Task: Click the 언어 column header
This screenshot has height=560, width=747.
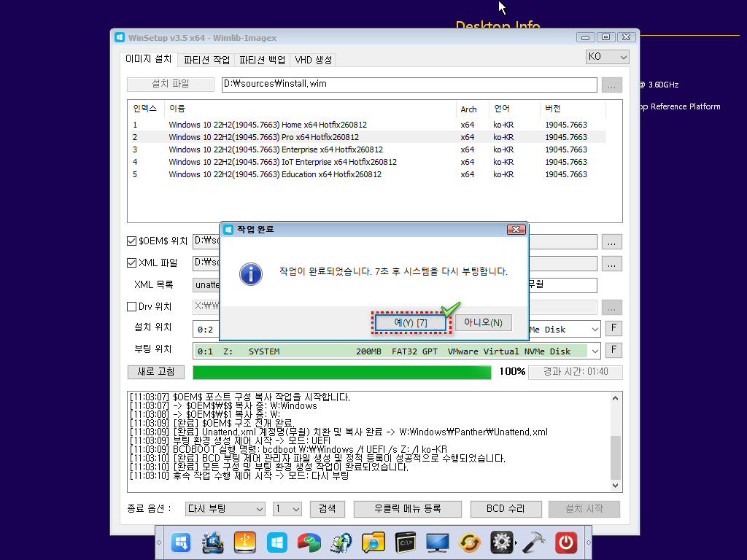Action: tap(514, 109)
